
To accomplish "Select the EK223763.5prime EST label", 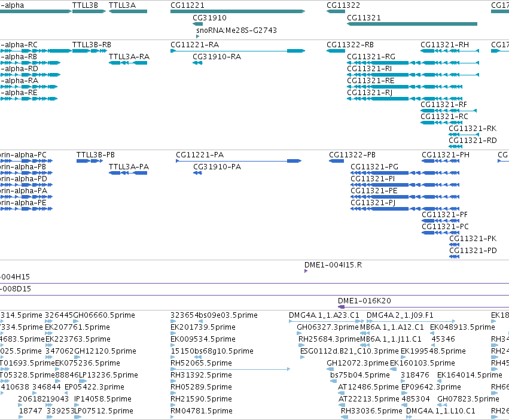I will pos(78,339).
